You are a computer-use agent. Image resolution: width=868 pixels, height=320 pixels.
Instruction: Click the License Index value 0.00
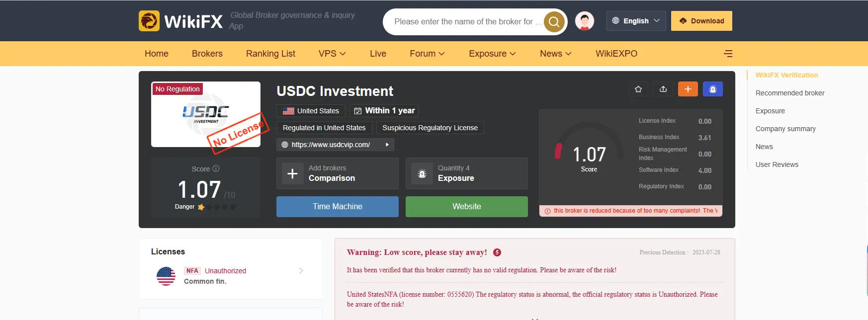pyautogui.click(x=704, y=121)
